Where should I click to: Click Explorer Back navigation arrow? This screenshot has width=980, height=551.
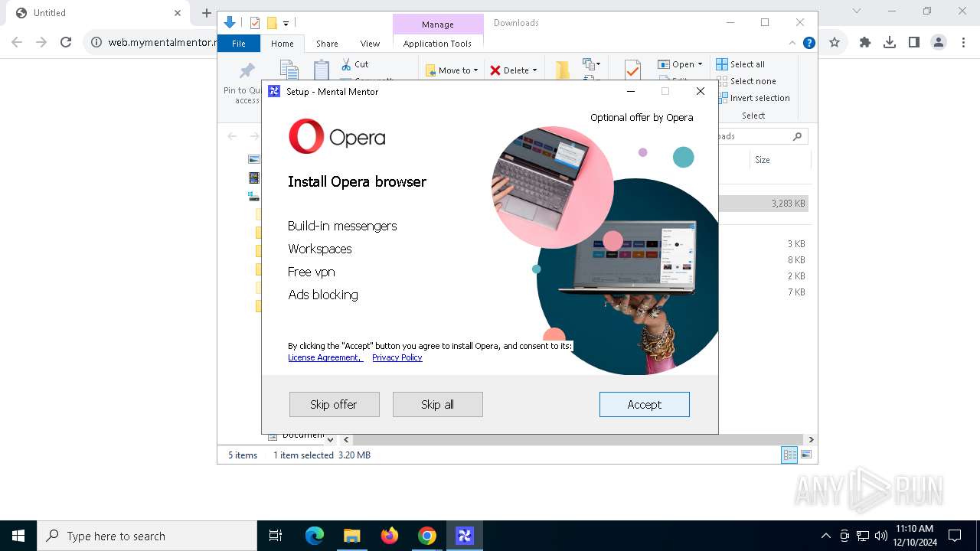pyautogui.click(x=232, y=136)
